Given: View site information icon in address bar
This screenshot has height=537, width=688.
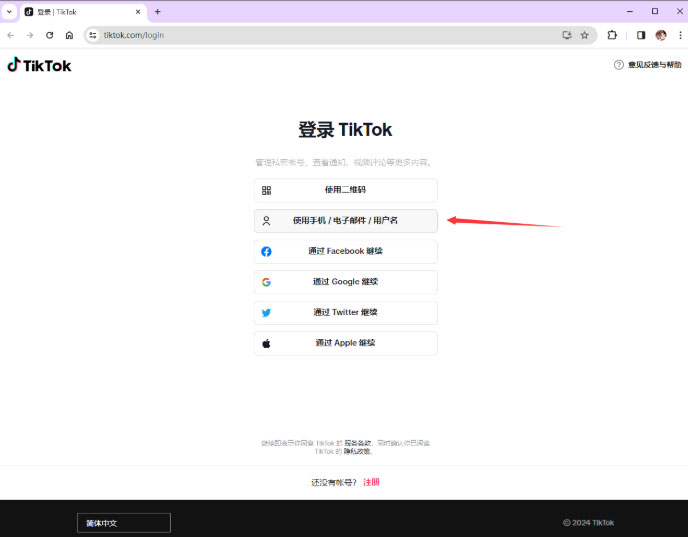Looking at the screenshot, I should click(93, 35).
